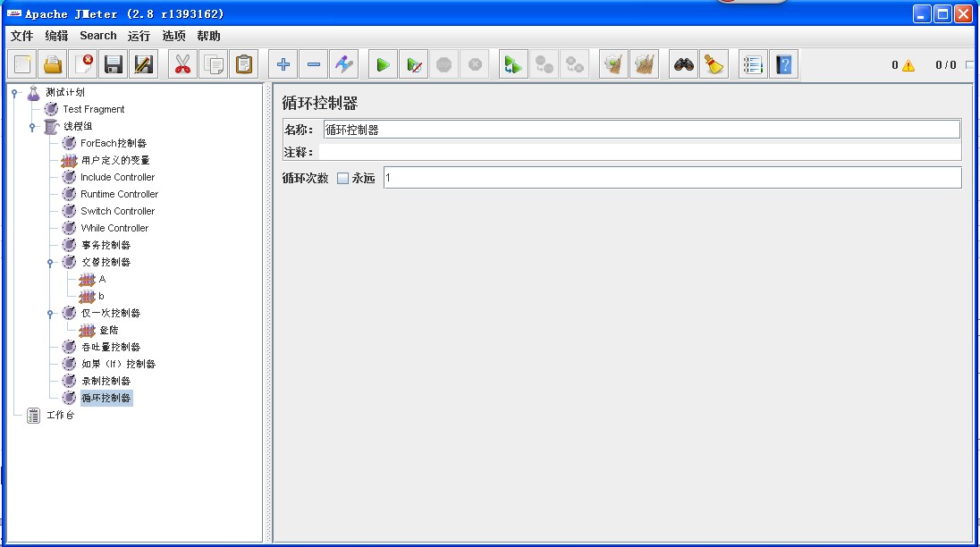Open a test plan with folder icon

click(x=53, y=64)
